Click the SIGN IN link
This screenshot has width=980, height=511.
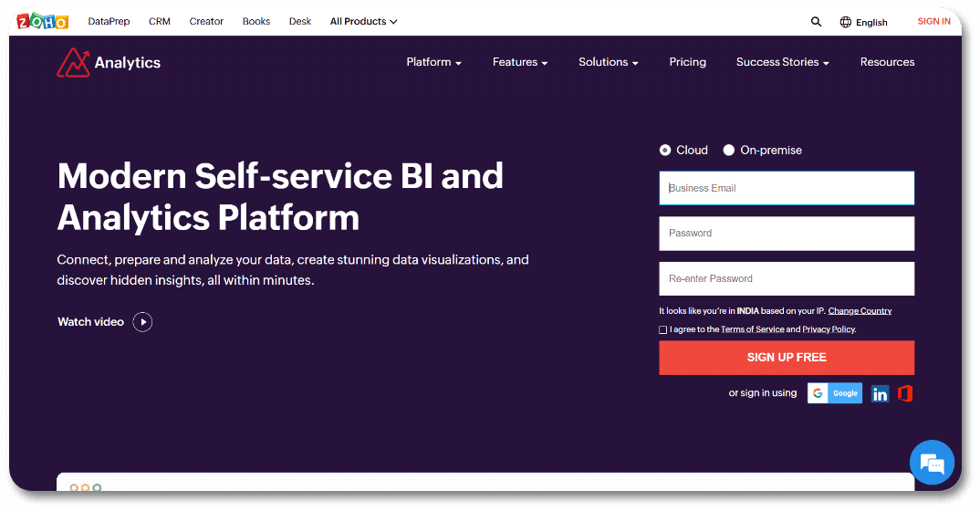tap(933, 21)
